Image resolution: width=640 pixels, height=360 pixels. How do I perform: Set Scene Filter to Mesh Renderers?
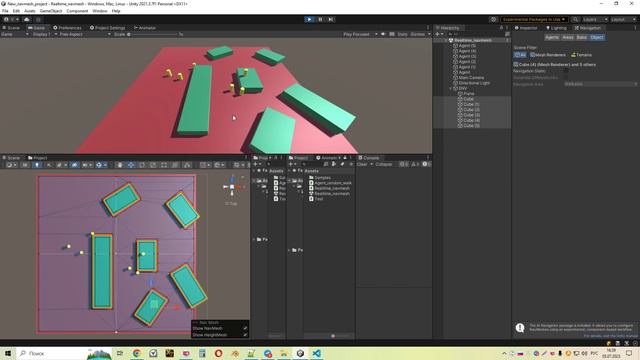tap(548, 55)
